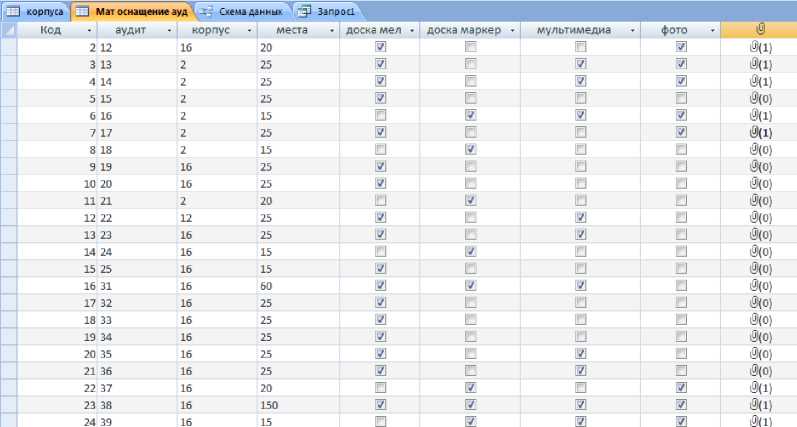The image size is (797, 427).
Task: Open attachment paperclip in row Код 3
Action: (761, 65)
